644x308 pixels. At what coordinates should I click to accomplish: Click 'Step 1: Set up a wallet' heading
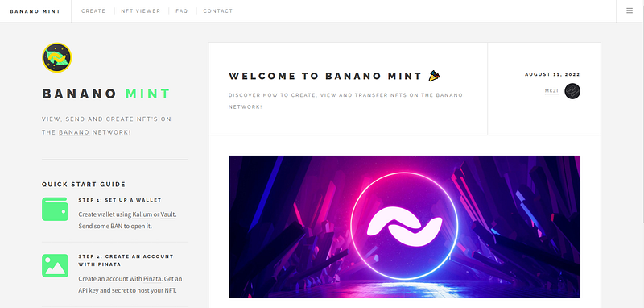(x=120, y=200)
